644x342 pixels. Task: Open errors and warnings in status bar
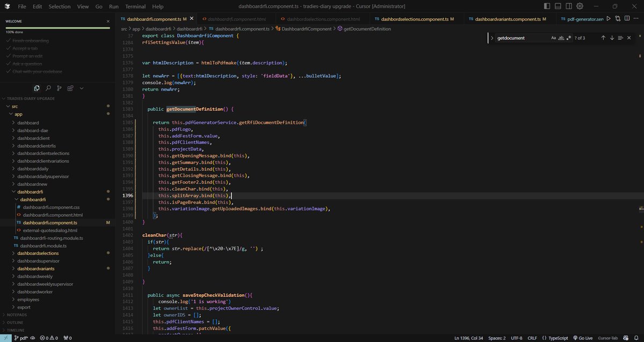point(50,338)
